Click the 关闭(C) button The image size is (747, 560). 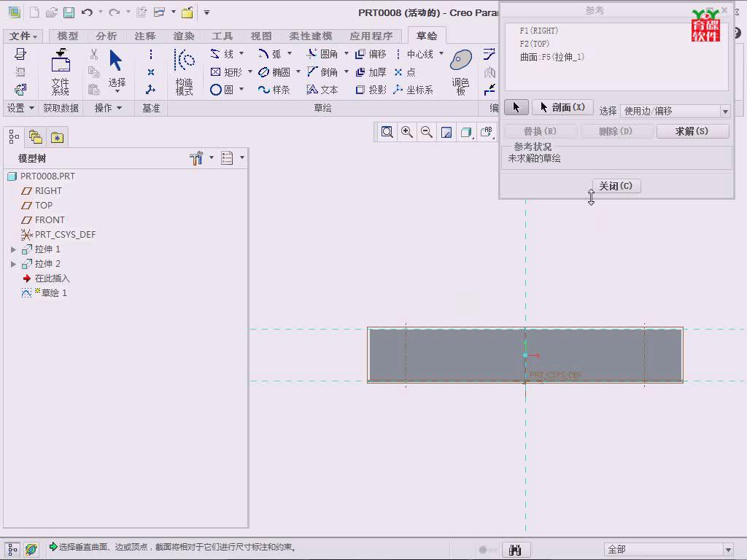(x=616, y=186)
